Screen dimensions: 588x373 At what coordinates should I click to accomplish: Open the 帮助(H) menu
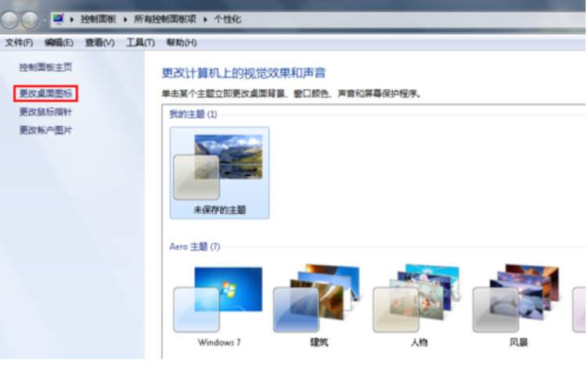point(181,42)
